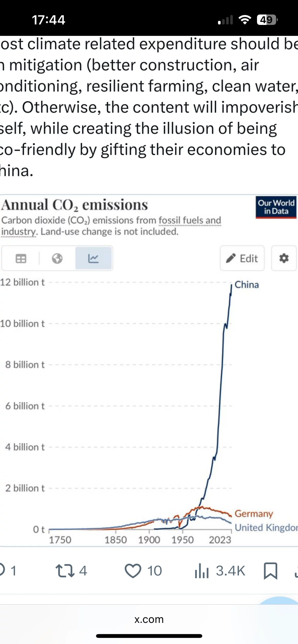Open chart settings gear icon
This screenshot has height=644, width=298.
(x=284, y=258)
